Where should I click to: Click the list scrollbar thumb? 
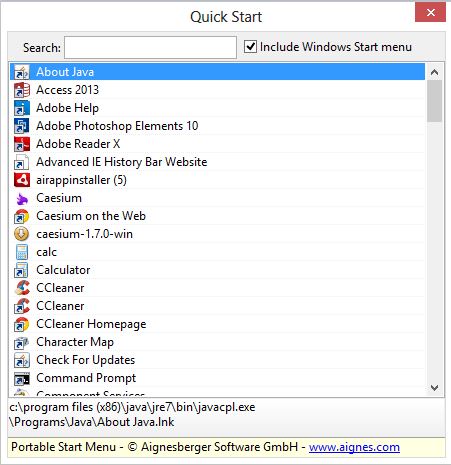click(434, 101)
